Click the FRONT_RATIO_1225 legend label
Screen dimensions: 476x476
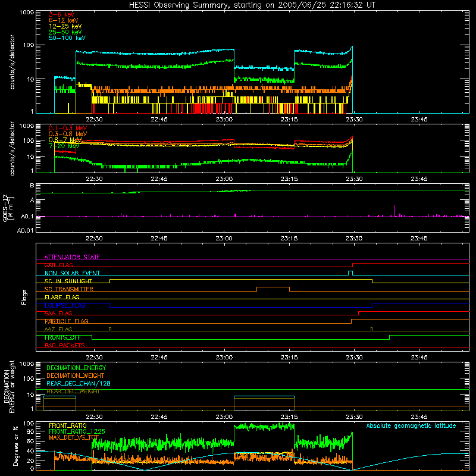pos(77,431)
